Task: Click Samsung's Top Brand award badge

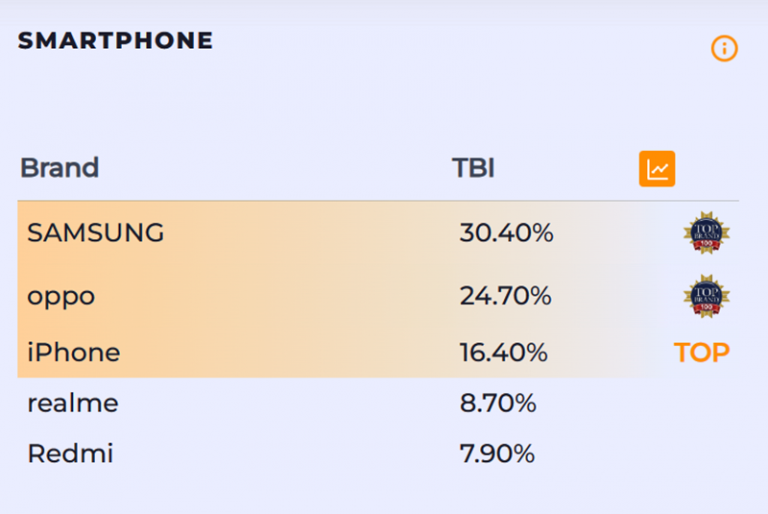Action: 706,233
